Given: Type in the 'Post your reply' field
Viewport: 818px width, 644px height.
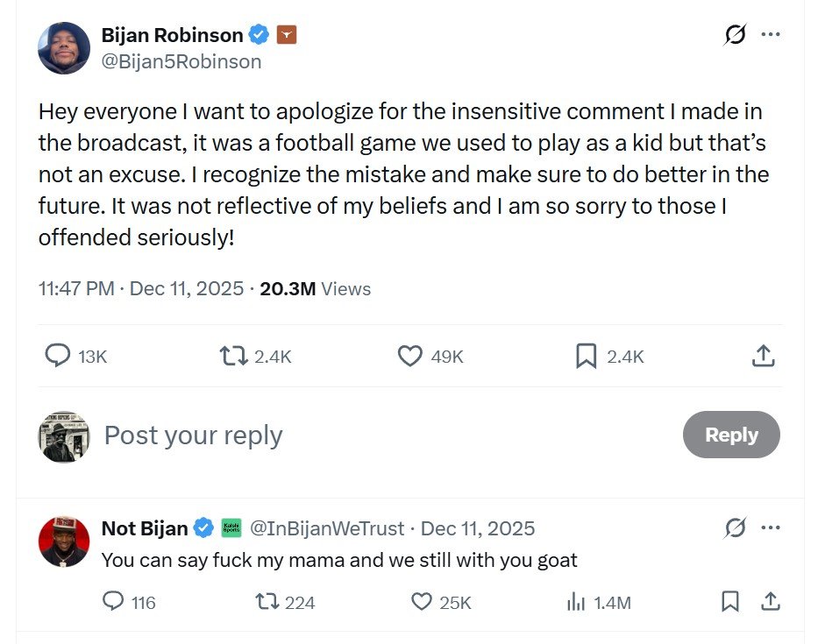Looking at the screenshot, I should point(351,435).
